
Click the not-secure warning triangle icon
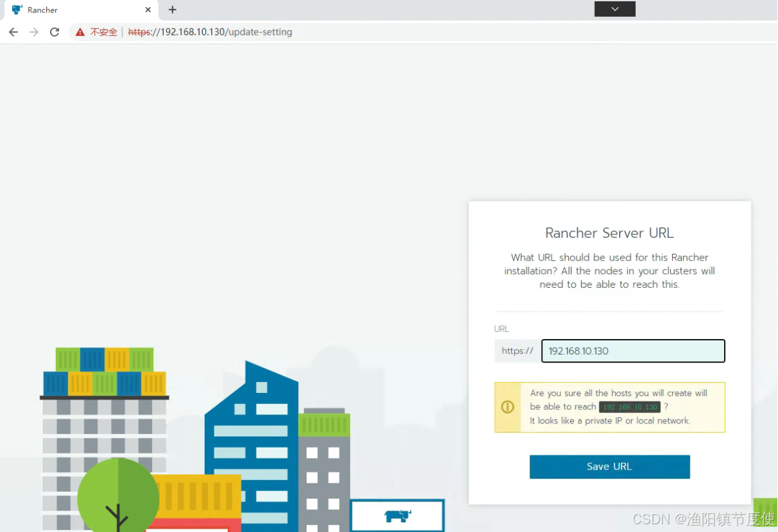(80, 32)
